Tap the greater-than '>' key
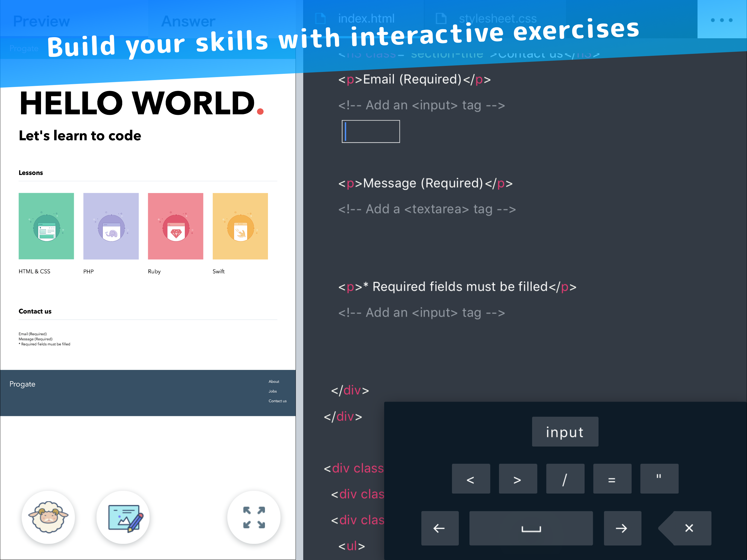 pos(518,479)
